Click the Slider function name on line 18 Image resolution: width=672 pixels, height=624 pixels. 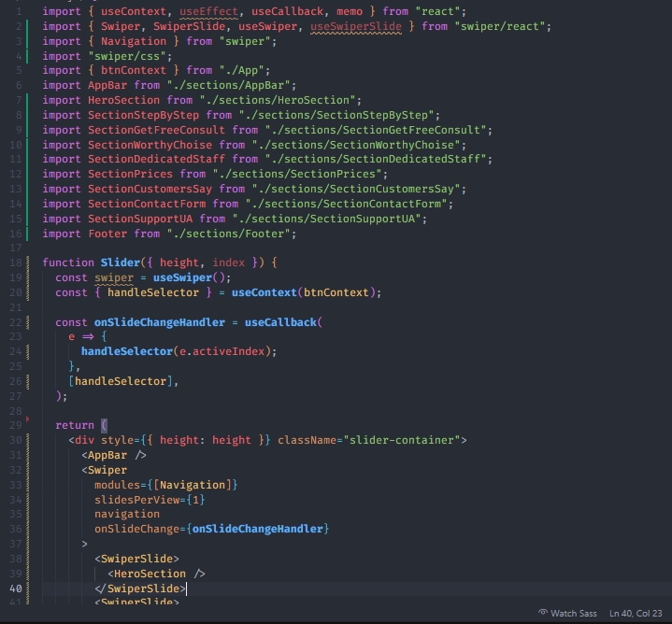[121, 262]
